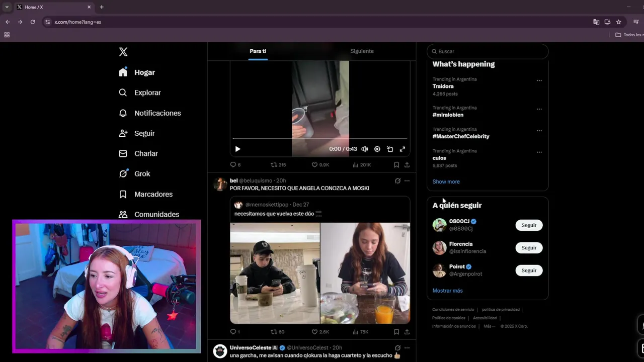Screen dimensions: 644x362
Task: Follow 0800CJ account
Action: (529, 225)
